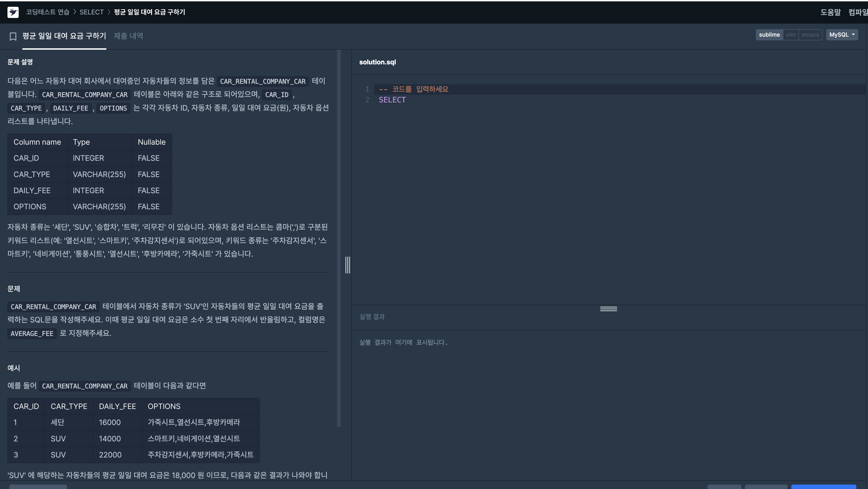The image size is (868, 489).
Task: Click the Programmers logo icon
Action: [x=13, y=12]
